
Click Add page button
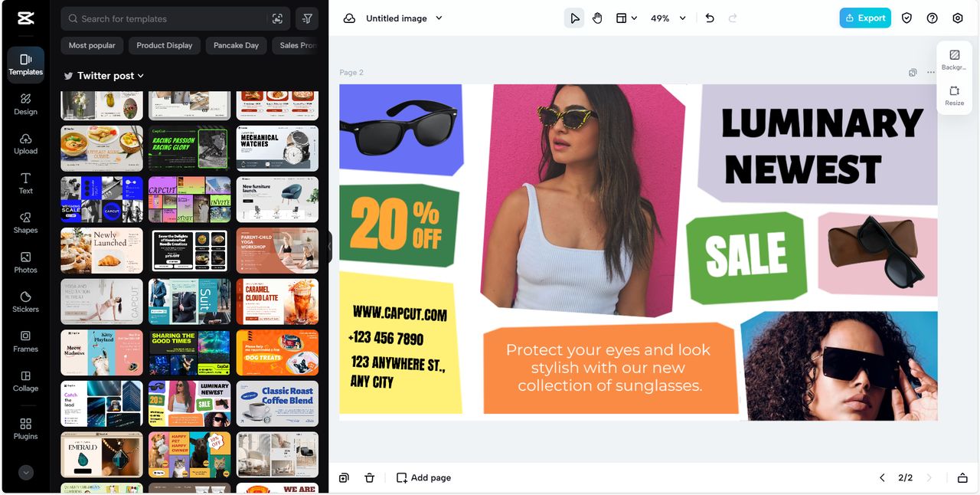[x=423, y=478]
